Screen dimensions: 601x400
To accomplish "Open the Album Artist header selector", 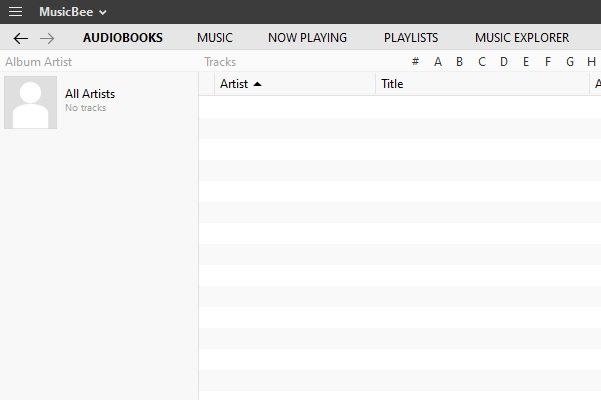I will point(38,62).
